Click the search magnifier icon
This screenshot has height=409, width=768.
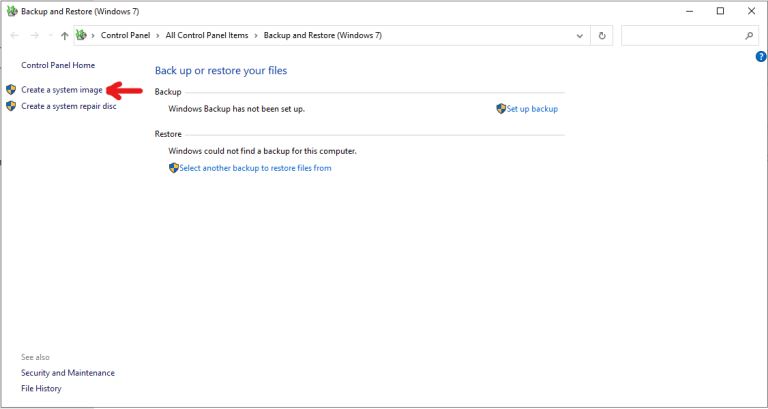(749, 35)
